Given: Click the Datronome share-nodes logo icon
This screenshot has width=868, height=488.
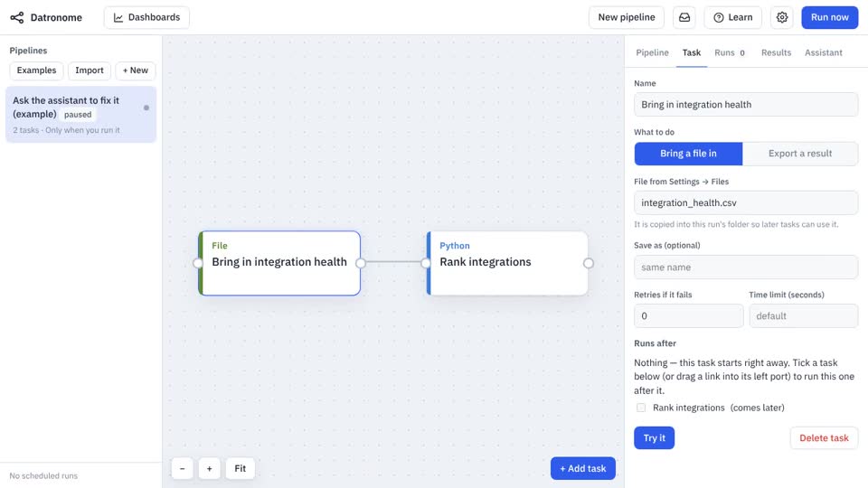Looking at the screenshot, I should pos(17,17).
